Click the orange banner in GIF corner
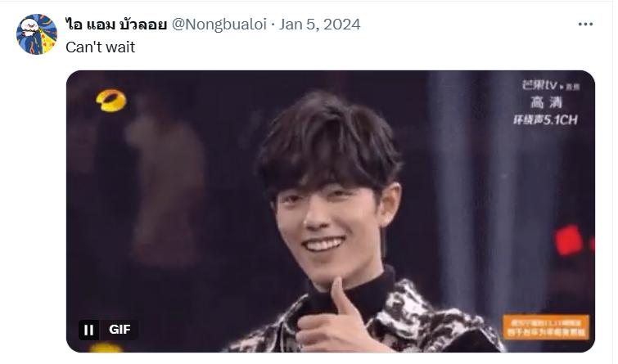The height and width of the screenshot is (364, 618). (546, 327)
